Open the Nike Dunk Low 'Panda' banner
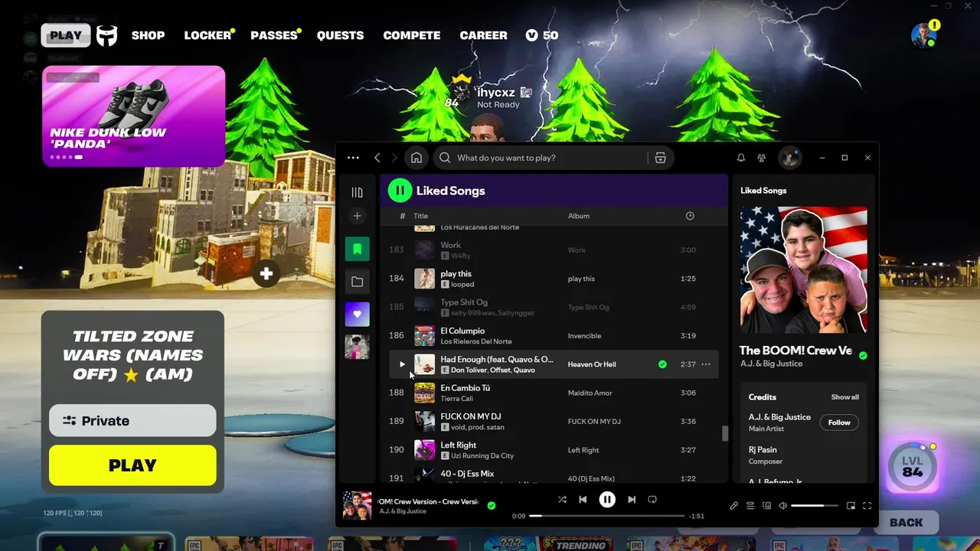 pyautogui.click(x=134, y=116)
